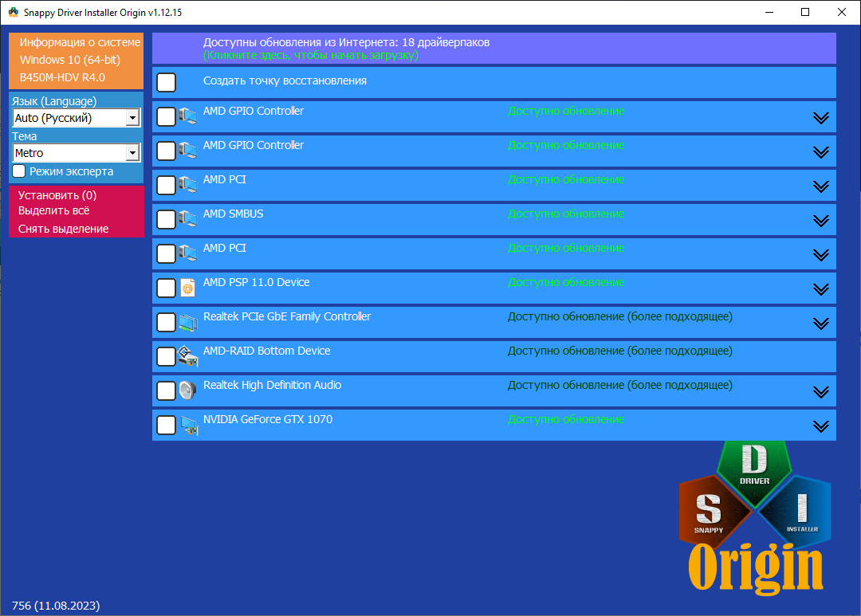Click the app icon in the title bar
This screenshot has height=616, width=861.
coord(13,13)
